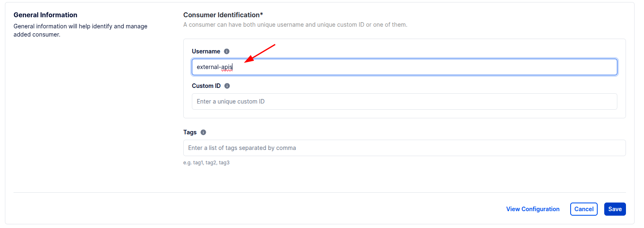Viewport: 644px width, 228px height.
Task: Click the underlined word apis in Username
Action: 227,67
